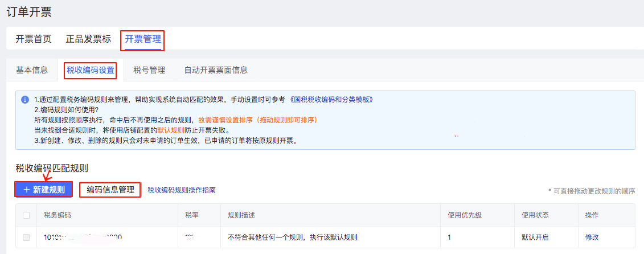This screenshot has width=644, height=254.
Task: Select the 税收编码设置 sub-tab
Action: click(91, 70)
